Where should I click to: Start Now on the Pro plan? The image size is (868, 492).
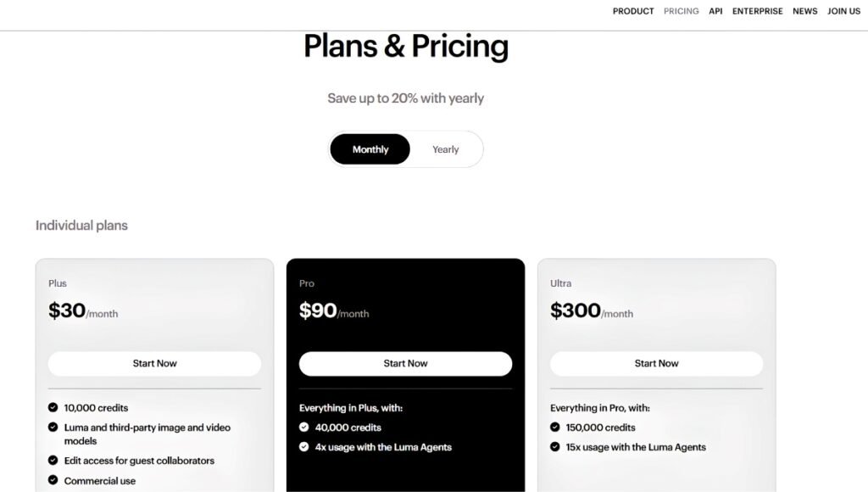[x=405, y=363]
